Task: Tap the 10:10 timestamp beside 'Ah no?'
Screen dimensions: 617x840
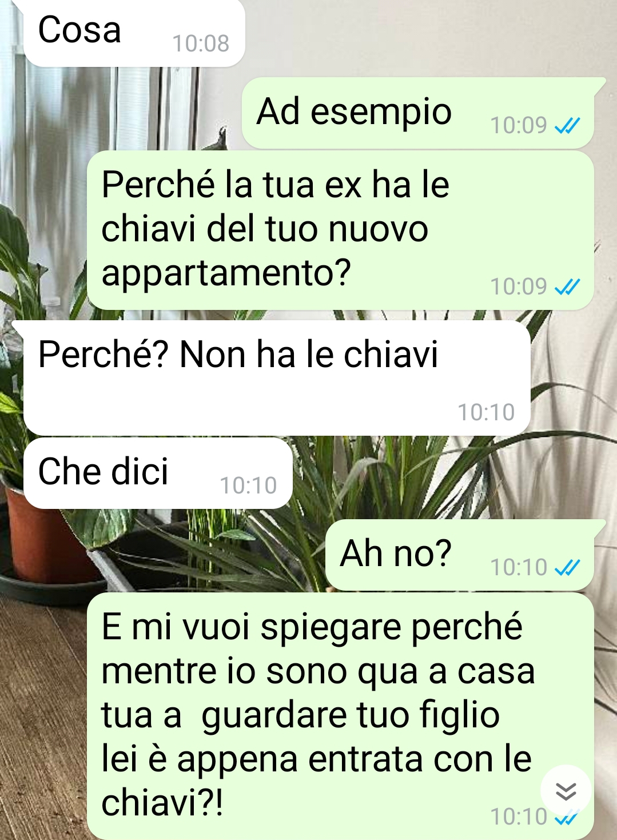Action: (x=519, y=567)
